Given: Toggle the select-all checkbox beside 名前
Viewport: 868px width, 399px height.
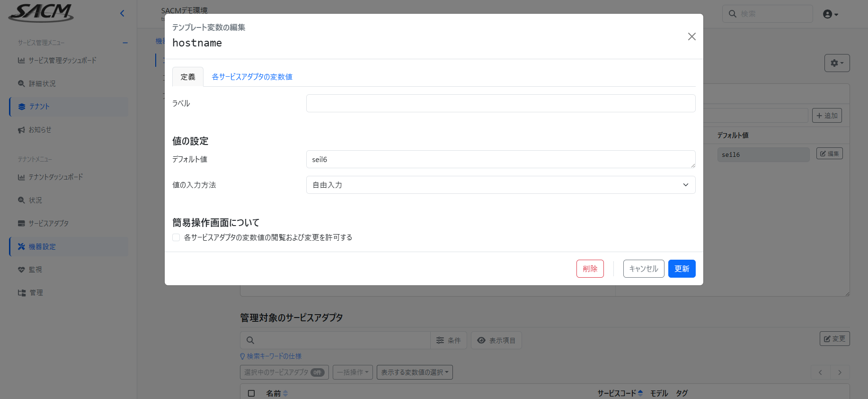Looking at the screenshot, I should tap(251, 393).
